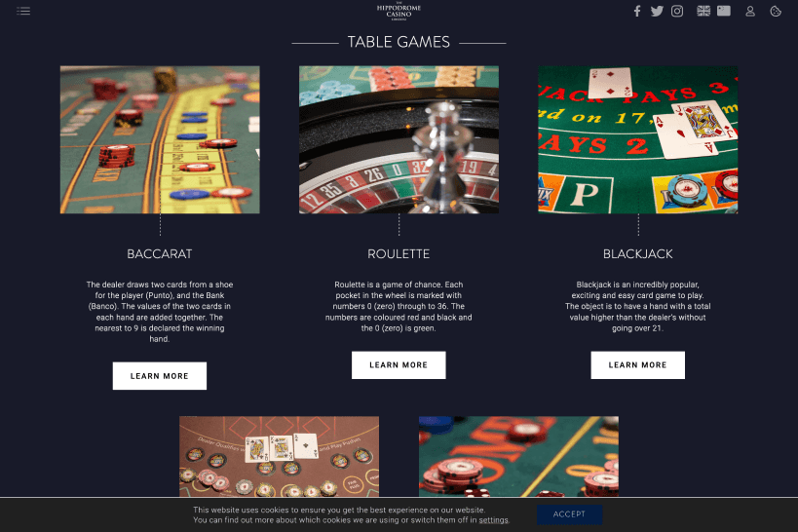798x532 pixels.
Task: Select the Roulette wheel photo
Action: [399, 139]
